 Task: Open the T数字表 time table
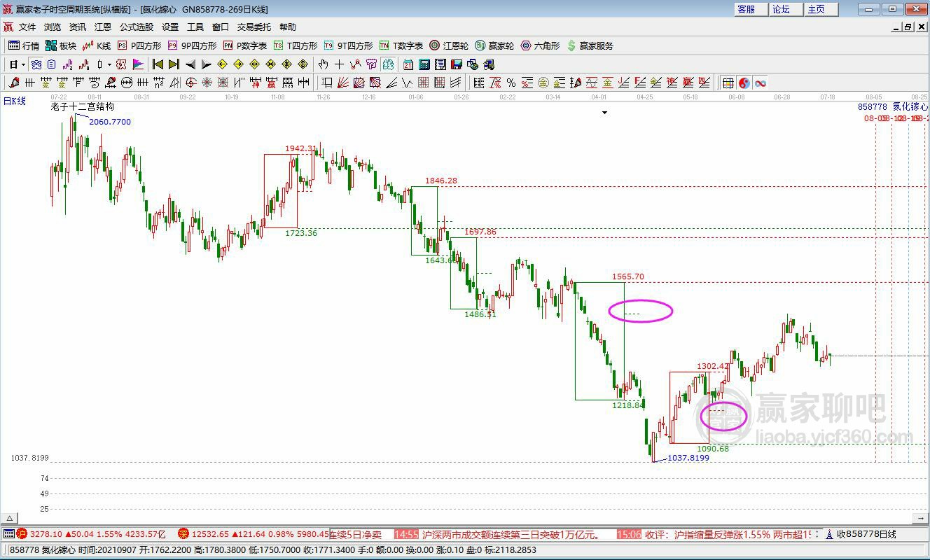[x=401, y=45]
